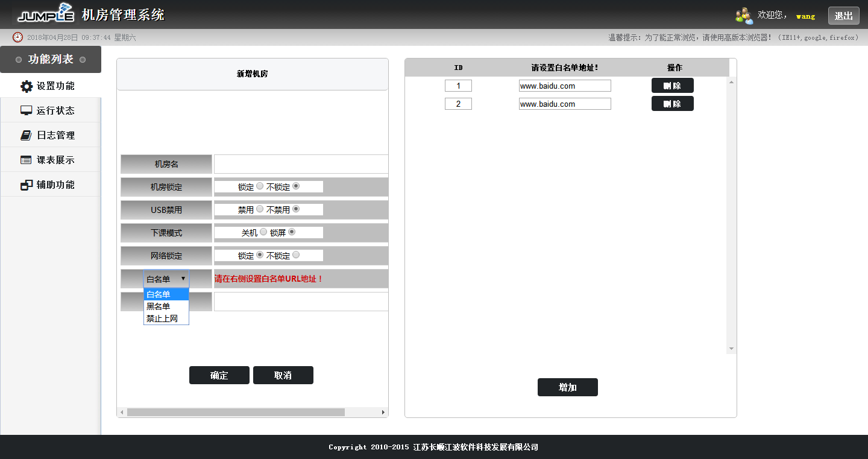Select 不锁定 radio for 网络锁定
Image resolution: width=868 pixels, height=459 pixels.
(x=296, y=255)
